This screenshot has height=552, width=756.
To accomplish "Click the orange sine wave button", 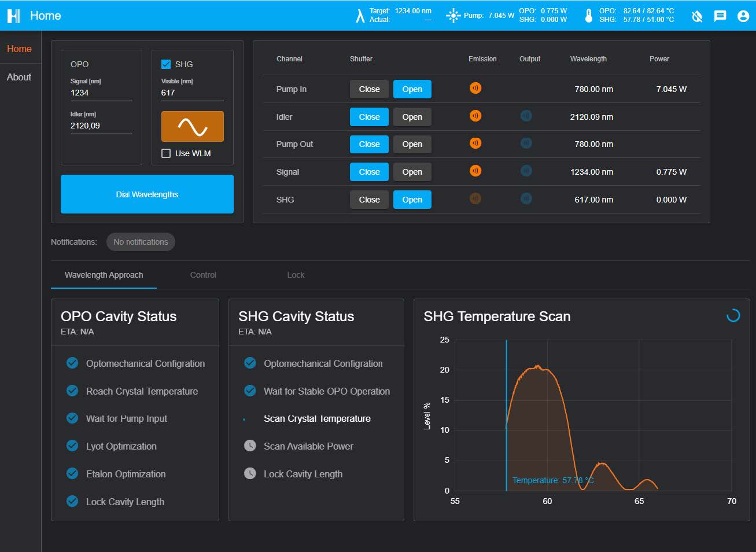I will 192,126.
